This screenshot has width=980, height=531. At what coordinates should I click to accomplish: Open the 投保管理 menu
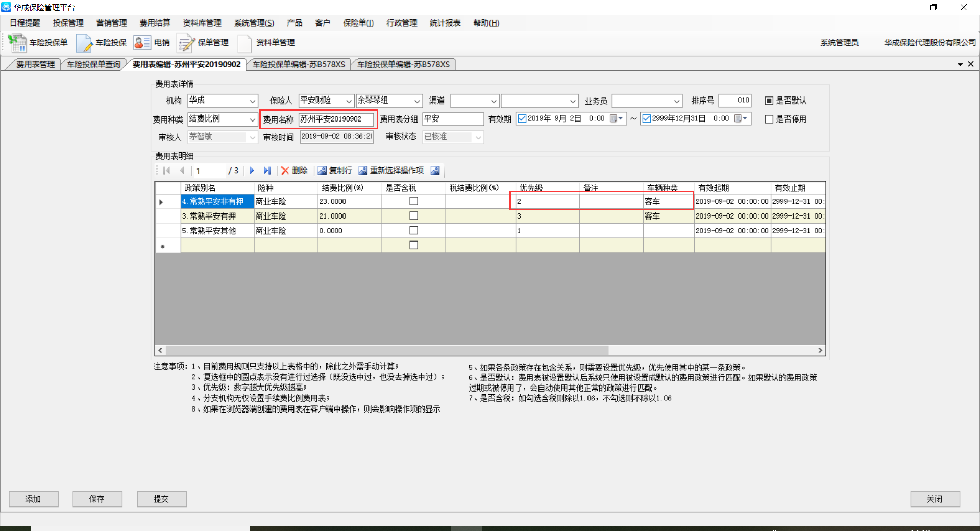coord(68,23)
